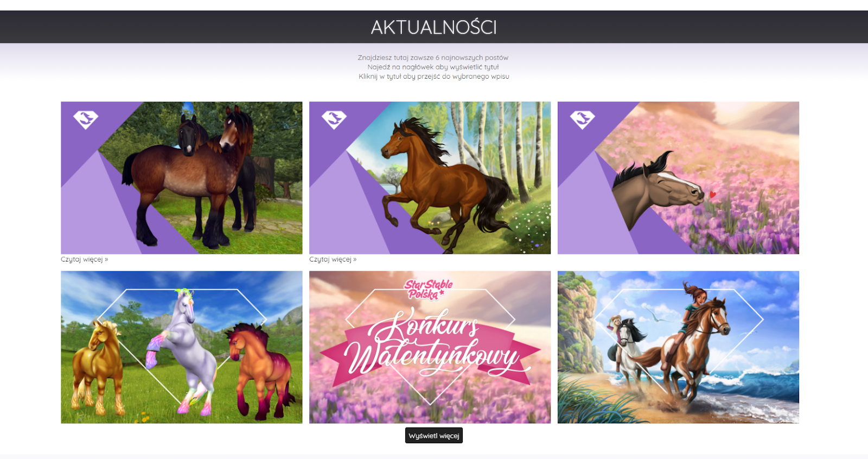This screenshot has height=459, width=868.
Task: Click the diamond horse logo on the galloping bay horse post
Action: [334, 119]
